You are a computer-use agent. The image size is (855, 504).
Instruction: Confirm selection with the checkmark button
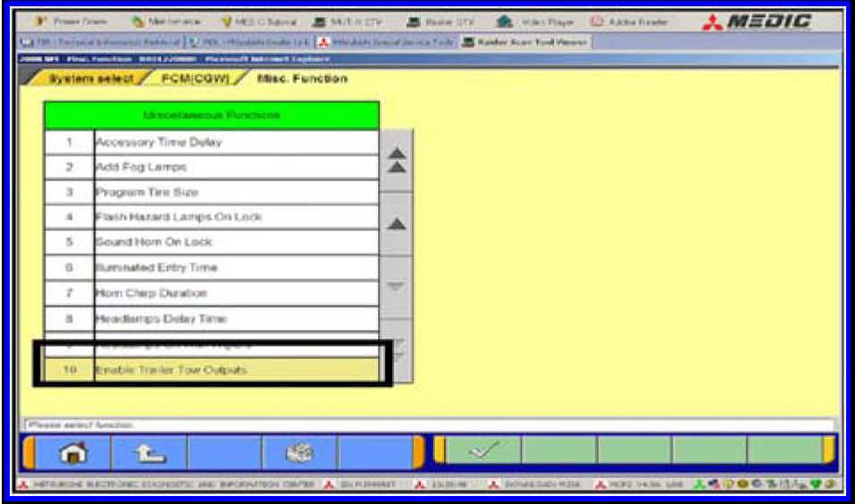[x=481, y=451]
